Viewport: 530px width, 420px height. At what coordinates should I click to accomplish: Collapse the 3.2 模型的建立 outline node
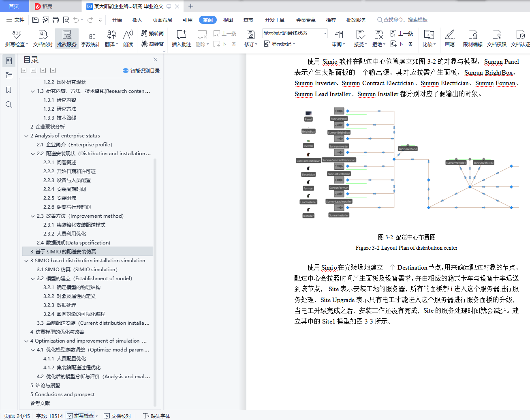click(x=33, y=279)
